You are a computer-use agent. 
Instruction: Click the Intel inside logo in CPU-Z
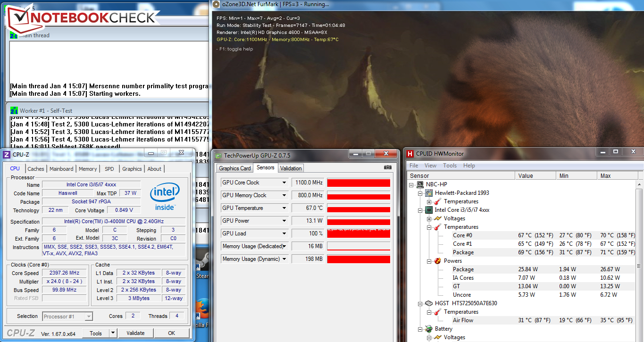click(x=165, y=197)
